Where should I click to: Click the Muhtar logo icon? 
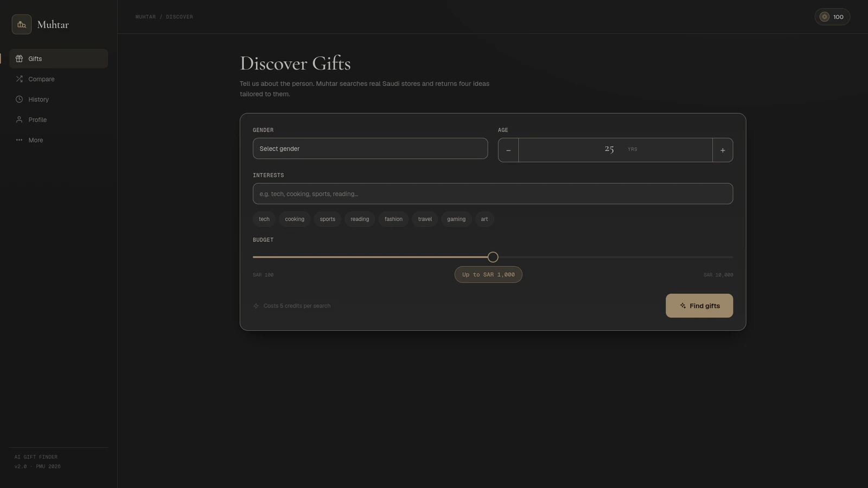click(x=22, y=24)
